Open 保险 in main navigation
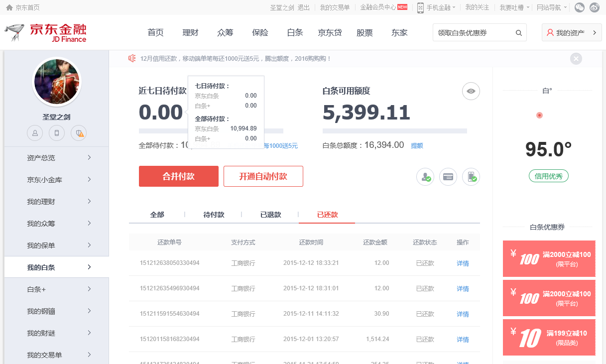 (260, 33)
